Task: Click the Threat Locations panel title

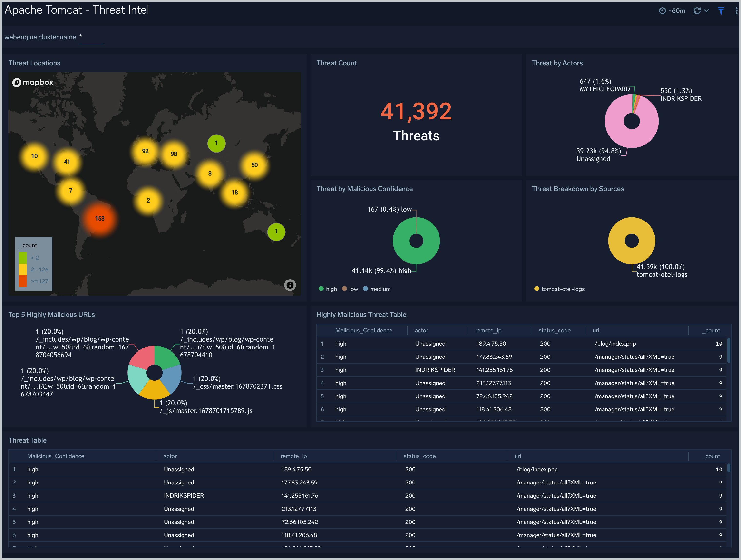Action: pyautogui.click(x=34, y=63)
